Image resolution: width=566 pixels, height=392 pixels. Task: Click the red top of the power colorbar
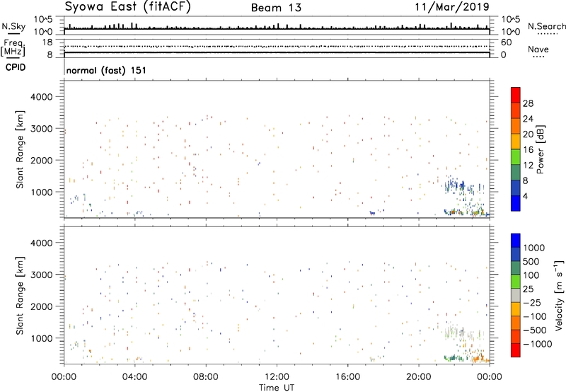(516, 95)
